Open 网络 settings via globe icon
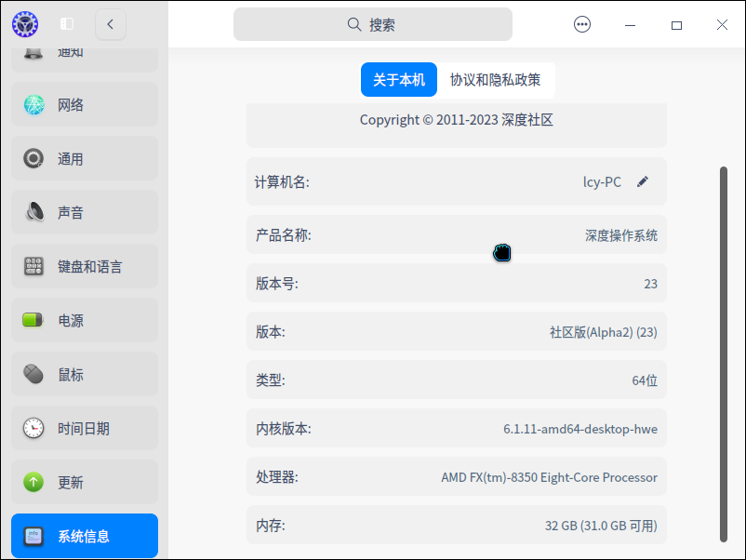Viewport: 746px width, 560px height. point(33,105)
